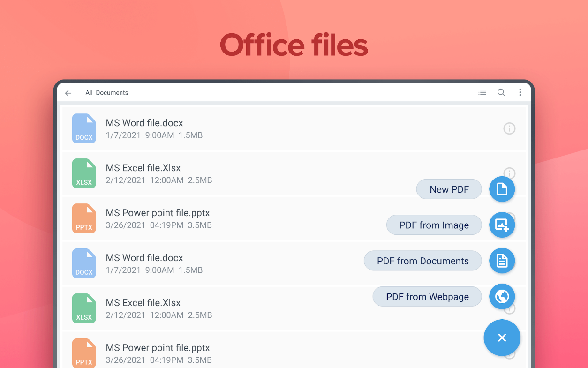Show info for the first MS Word file.docx
588x368 pixels.
tap(509, 128)
